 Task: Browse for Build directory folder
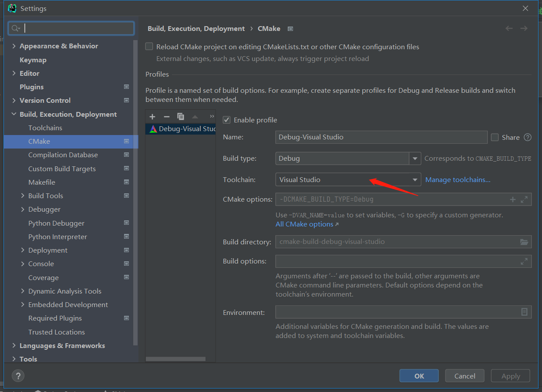point(524,242)
